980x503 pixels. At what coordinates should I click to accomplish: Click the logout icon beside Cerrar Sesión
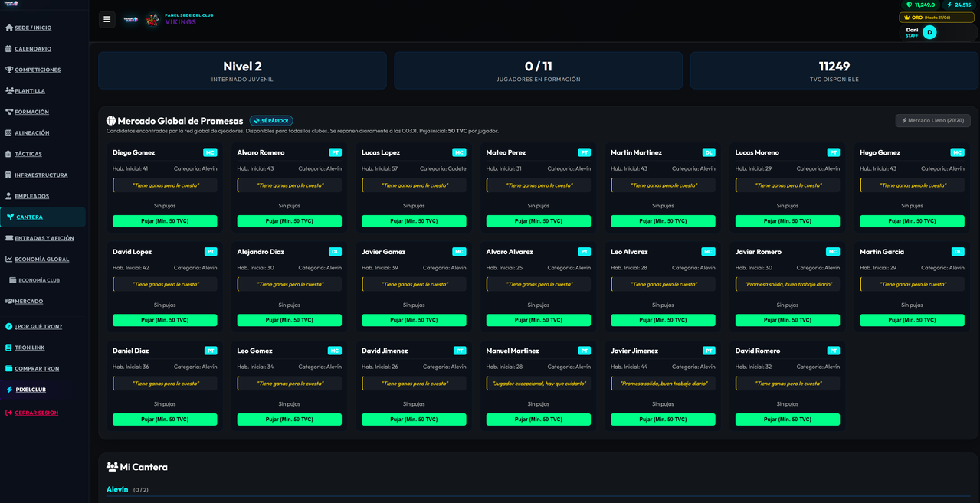coord(9,413)
